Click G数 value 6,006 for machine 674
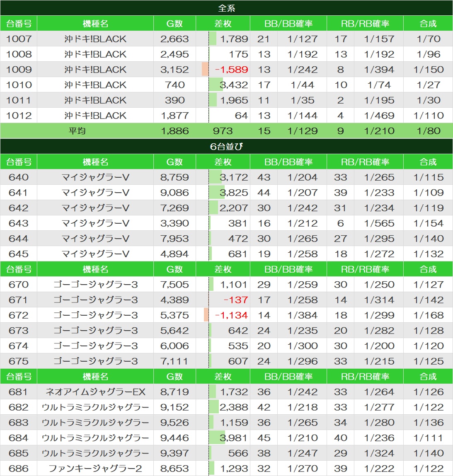The height and width of the screenshot is (476, 453). point(174,346)
